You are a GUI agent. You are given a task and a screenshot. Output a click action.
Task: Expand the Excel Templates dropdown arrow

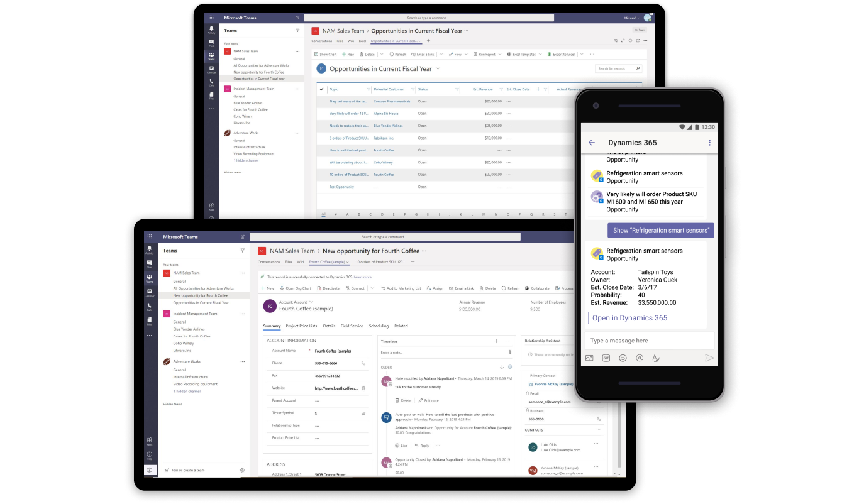[x=540, y=55]
